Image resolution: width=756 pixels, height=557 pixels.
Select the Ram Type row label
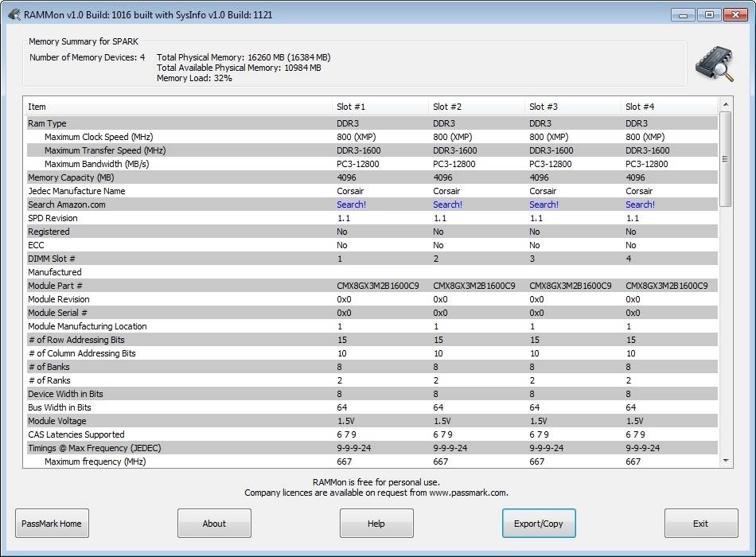[47, 123]
